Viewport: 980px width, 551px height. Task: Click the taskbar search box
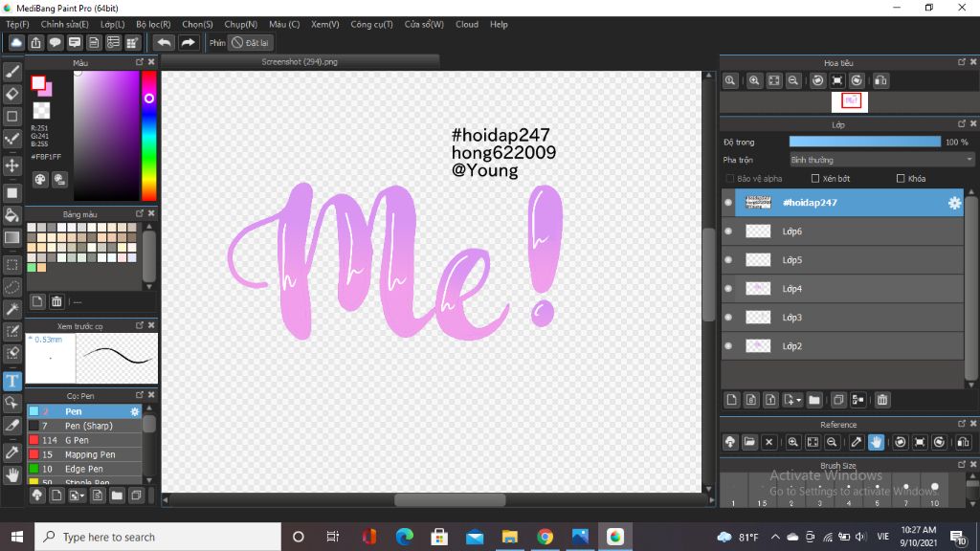(x=158, y=537)
